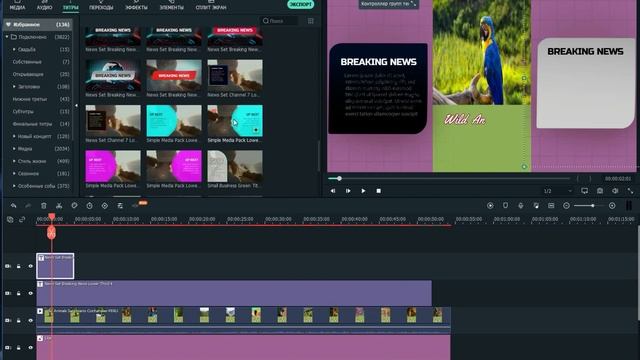Hide the animal video track eye
The image size is (640, 360).
(x=30, y=320)
